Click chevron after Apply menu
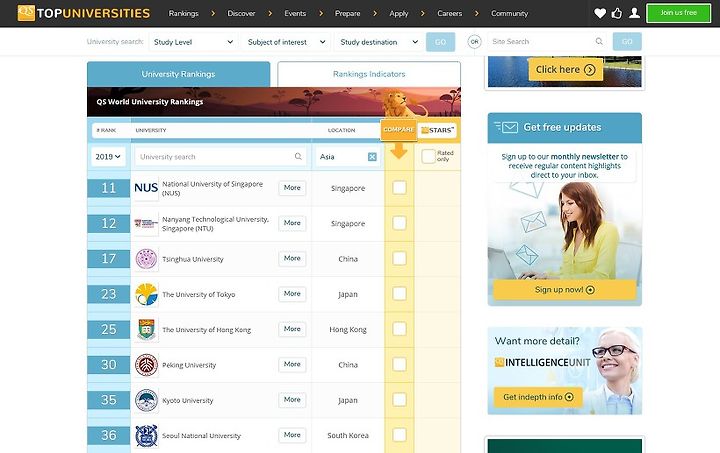The width and height of the screenshot is (720, 453). tap(423, 14)
